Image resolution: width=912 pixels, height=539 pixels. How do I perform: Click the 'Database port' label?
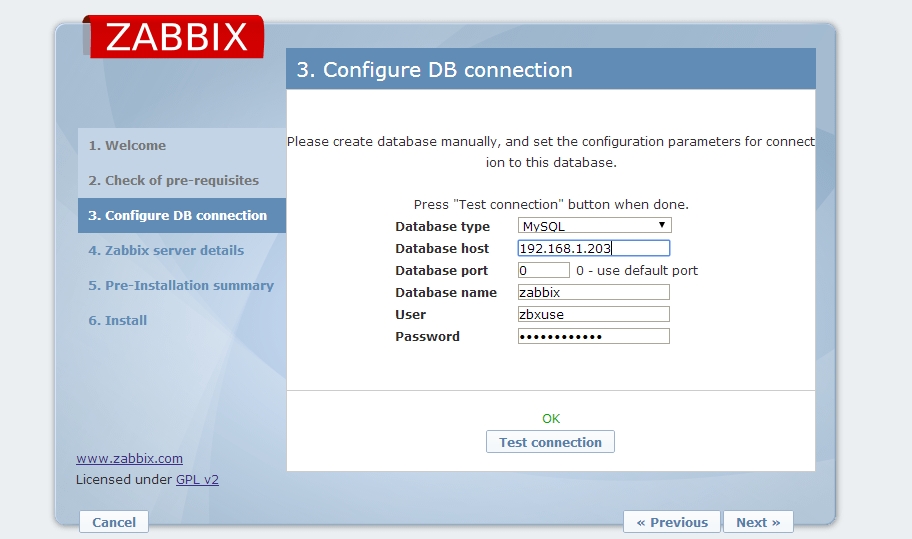[x=441, y=271]
